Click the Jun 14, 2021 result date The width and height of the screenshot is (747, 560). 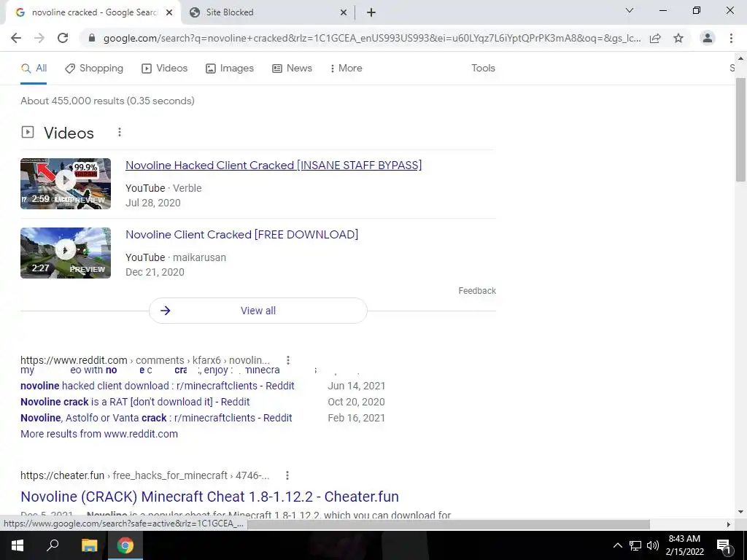pyautogui.click(x=356, y=386)
